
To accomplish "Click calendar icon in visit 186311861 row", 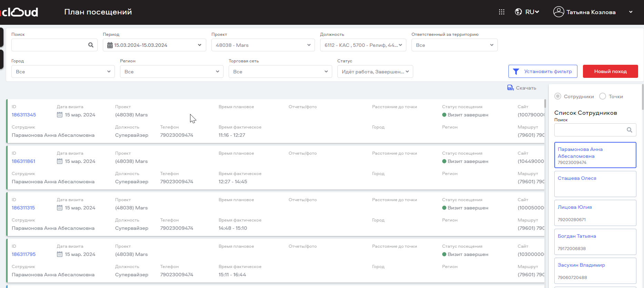I will coord(60,161).
